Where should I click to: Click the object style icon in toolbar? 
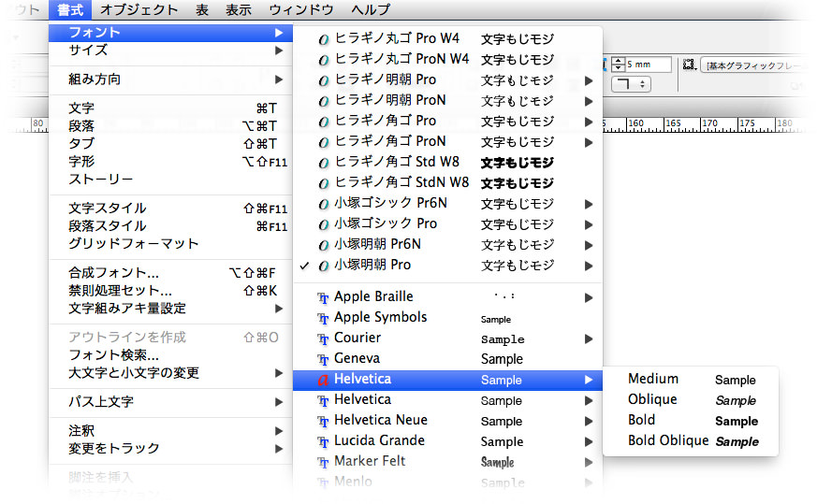click(x=690, y=65)
